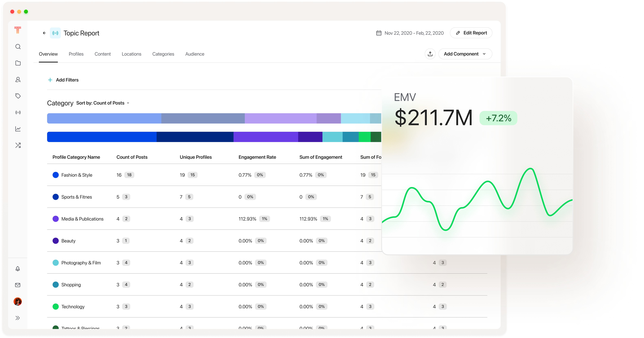Select the profile lookup icon in sidebar
The width and height of the screenshot is (644, 338).
18,80
